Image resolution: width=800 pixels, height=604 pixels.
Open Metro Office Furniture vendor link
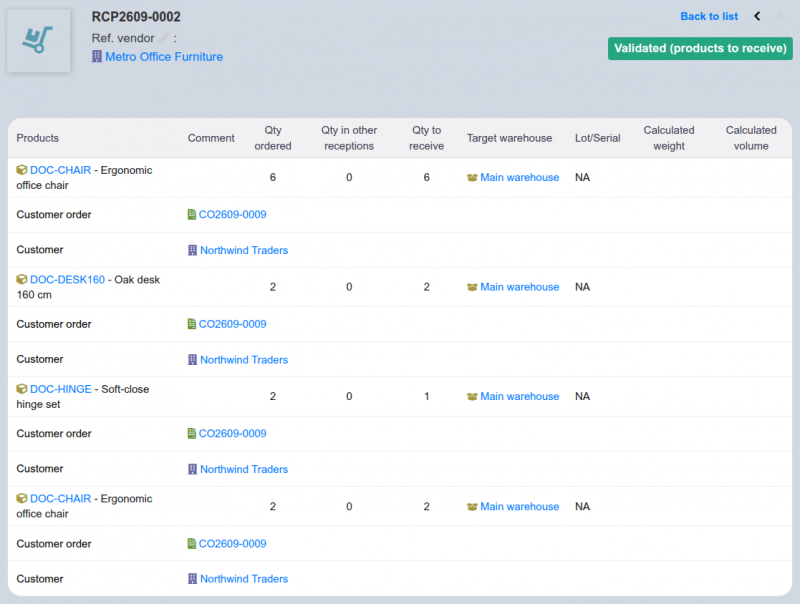pos(164,57)
